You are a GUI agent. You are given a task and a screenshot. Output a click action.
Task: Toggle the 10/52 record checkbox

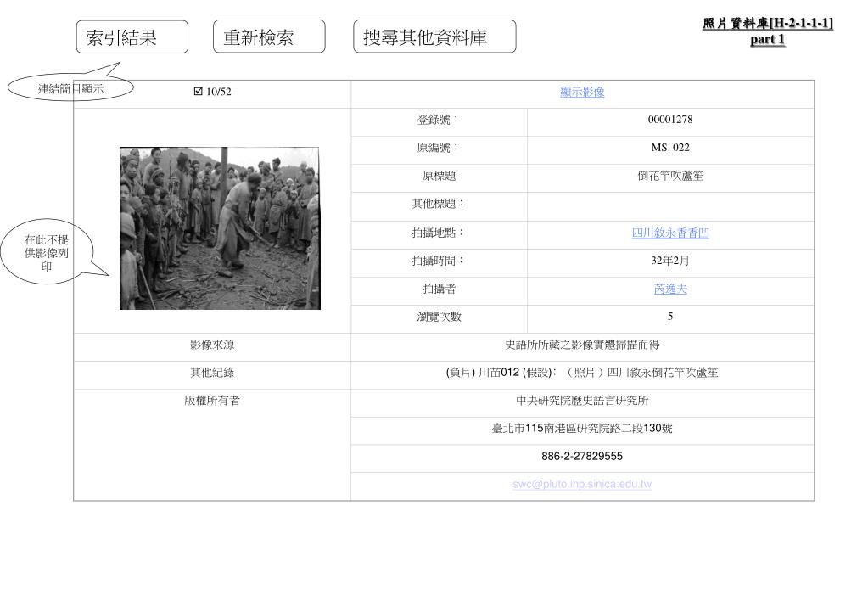click(199, 92)
